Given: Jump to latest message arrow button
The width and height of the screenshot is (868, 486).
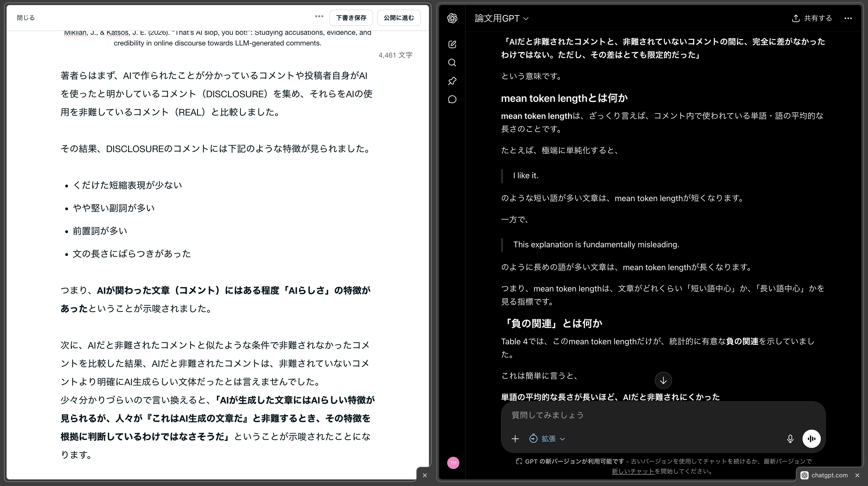Looking at the screenshot, I should click(x=663, y=381).
